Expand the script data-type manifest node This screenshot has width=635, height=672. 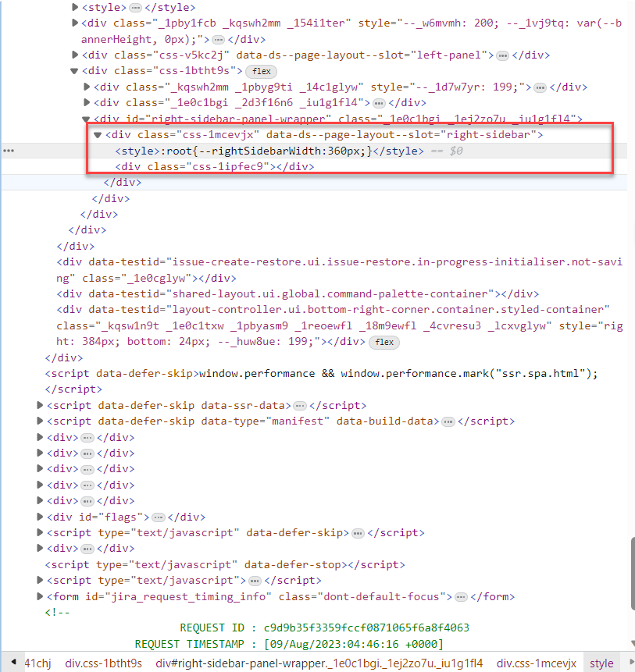point(40,421)
